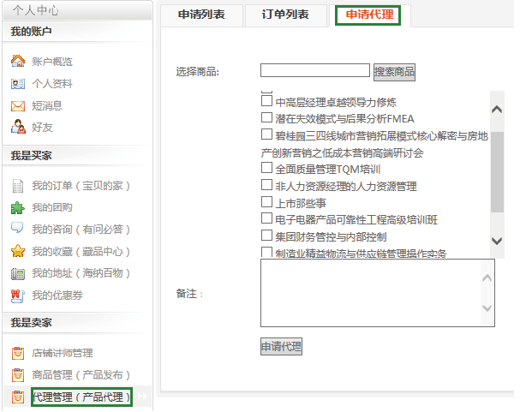Submit with the 申请代理 button

pos(281,347)
